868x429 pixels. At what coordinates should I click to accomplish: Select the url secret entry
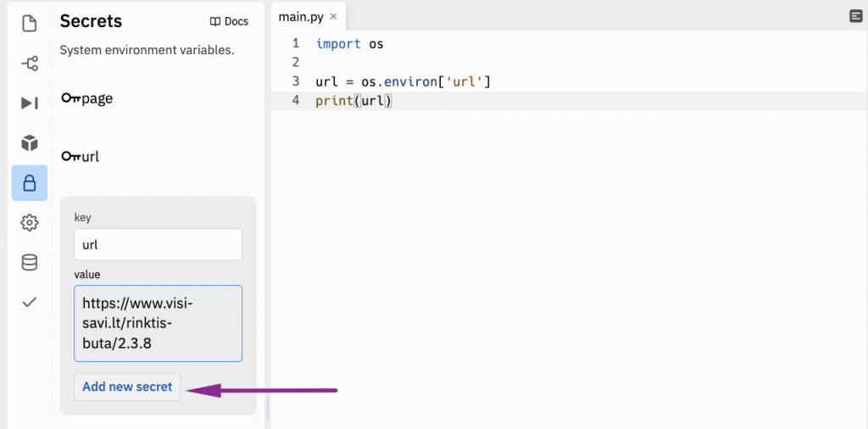(x=91, y=157)
